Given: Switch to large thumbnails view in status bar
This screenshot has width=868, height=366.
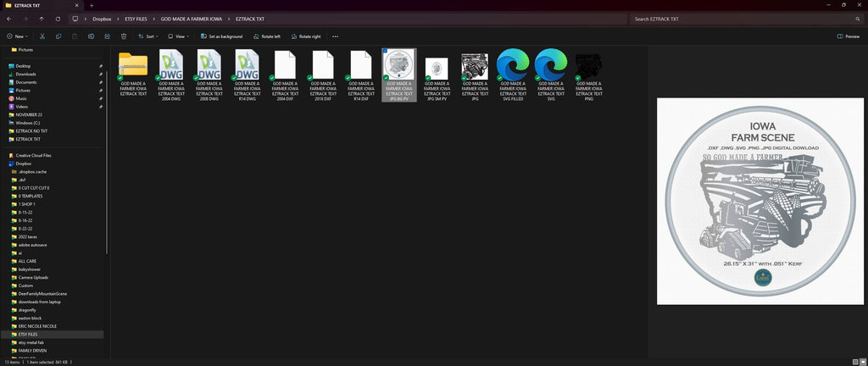Looking at the screenshot, I should [x=861, y=362].
